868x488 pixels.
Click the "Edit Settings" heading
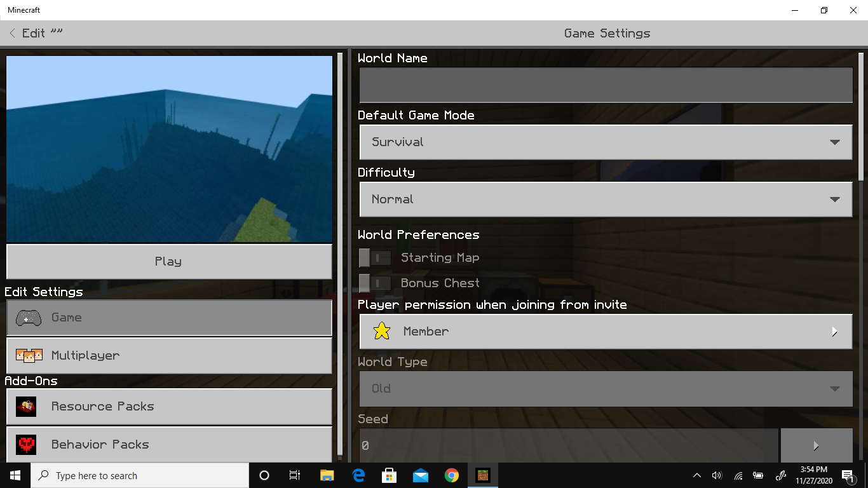click(44, 292)
